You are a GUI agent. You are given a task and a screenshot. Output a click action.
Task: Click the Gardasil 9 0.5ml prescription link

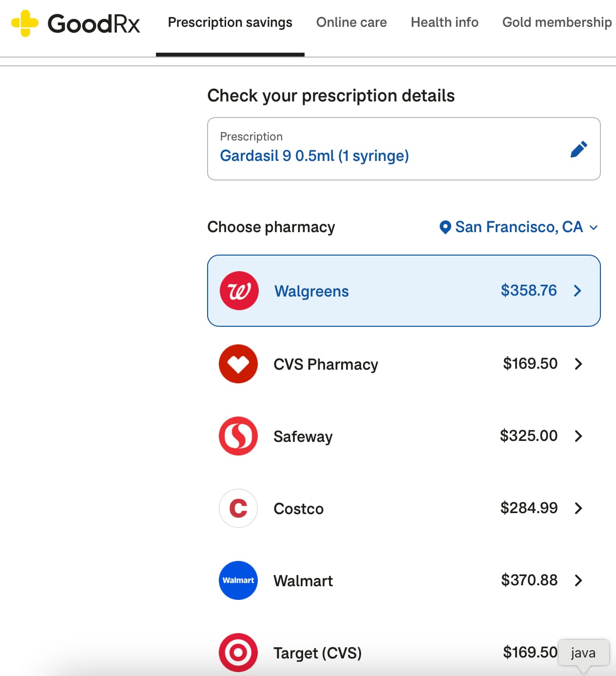point(314,156)
